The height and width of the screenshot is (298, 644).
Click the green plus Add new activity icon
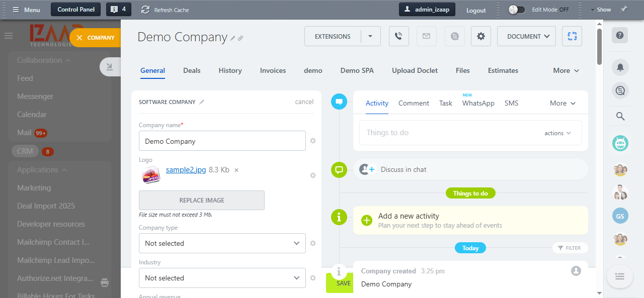coord(367,220)
